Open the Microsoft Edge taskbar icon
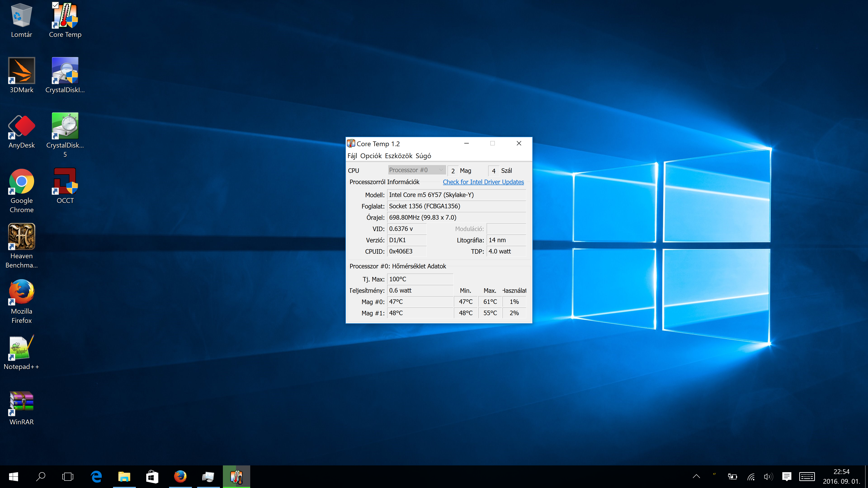Viewport: 868px width, 488px height. pyautogui.click(x=96, y=476)
